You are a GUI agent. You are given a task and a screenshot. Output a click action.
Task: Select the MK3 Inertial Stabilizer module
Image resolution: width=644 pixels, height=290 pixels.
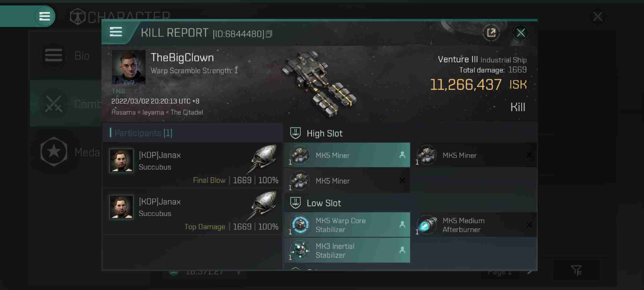(x=347, y=250)
